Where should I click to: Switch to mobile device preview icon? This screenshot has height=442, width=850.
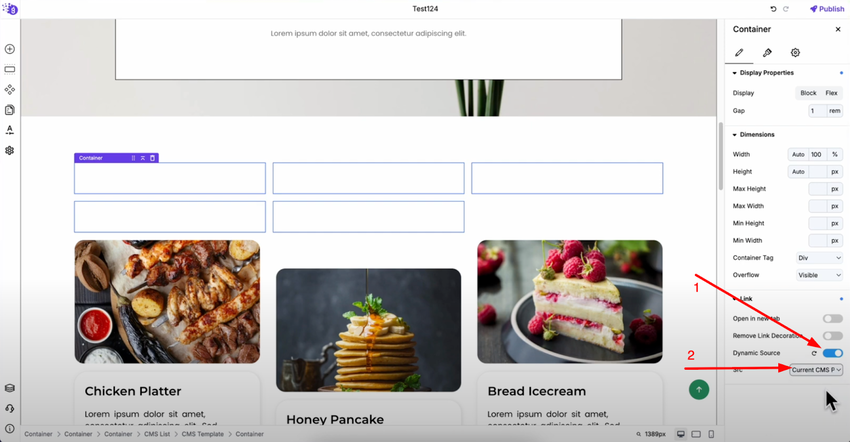point(711,434)
